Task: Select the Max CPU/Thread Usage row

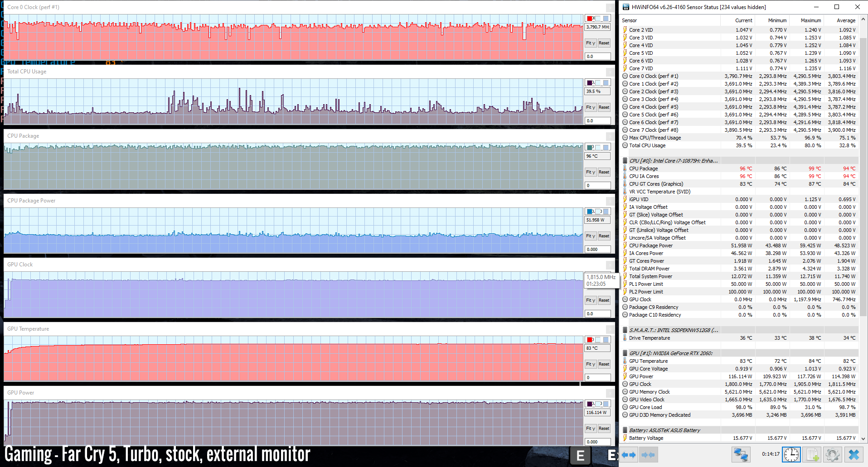Action: click(739, 138)
